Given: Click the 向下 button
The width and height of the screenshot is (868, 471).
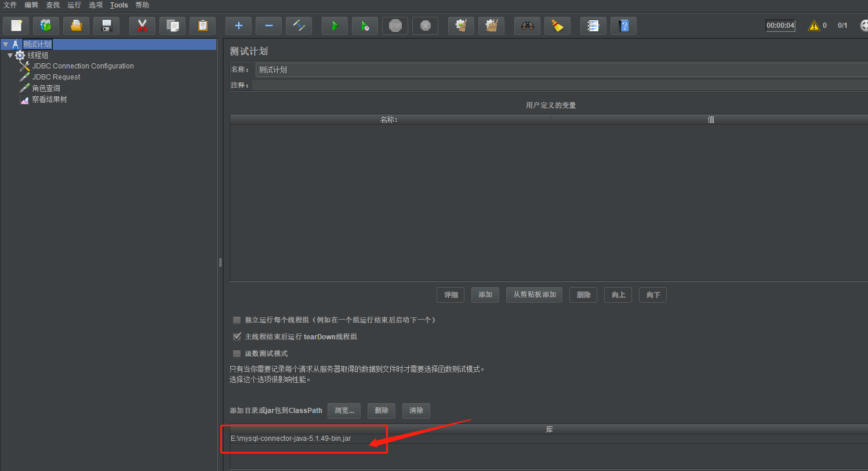Looking at the screenshot, I should click(653, 295).
